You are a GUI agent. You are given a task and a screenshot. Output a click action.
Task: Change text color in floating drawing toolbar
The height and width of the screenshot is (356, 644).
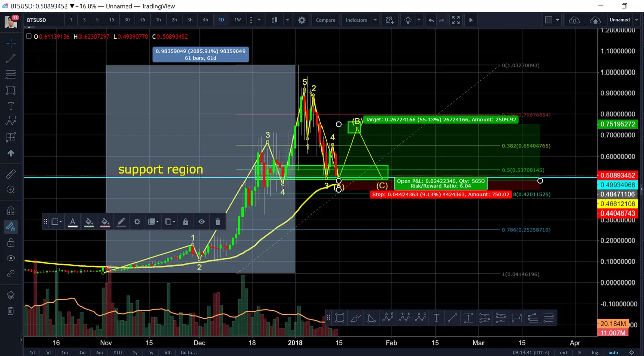[x=72, y=222]
